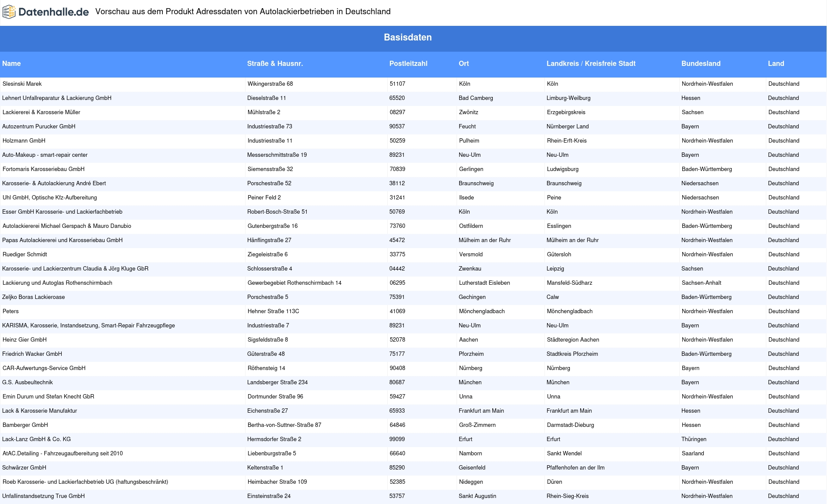Image resolution: width=827 pixels, height=504 pixels.
Task: Click the Rhein-Sieg-Kreis district cell
Action: pyautogui.click(x=568, y=496)
